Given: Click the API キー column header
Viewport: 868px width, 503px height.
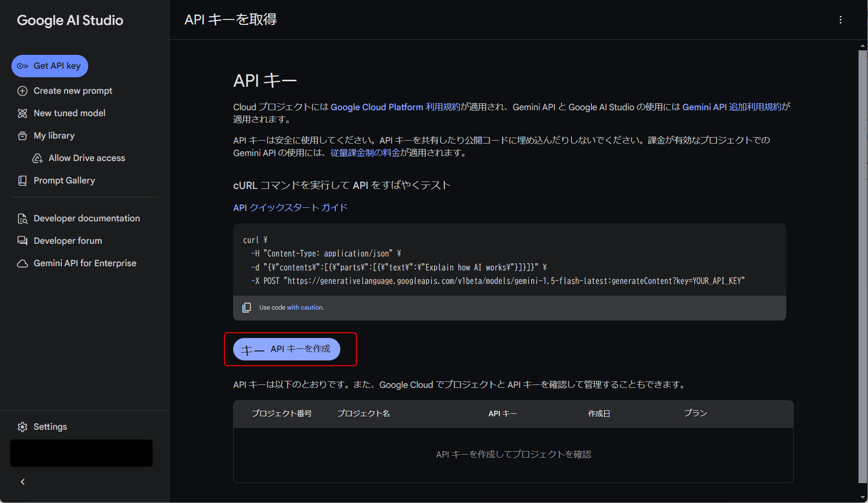Looking at the screenshot, I should click(x=503, y=414).
